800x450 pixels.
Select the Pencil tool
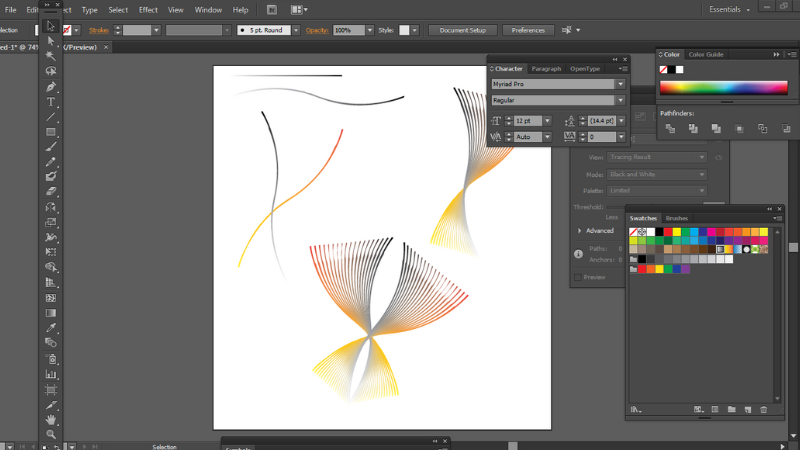point(51,162)
